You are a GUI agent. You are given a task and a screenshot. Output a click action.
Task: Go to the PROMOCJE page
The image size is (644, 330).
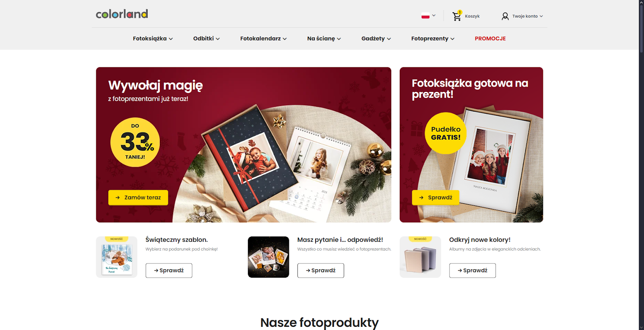pyautogui.click(x=490, y=39)
